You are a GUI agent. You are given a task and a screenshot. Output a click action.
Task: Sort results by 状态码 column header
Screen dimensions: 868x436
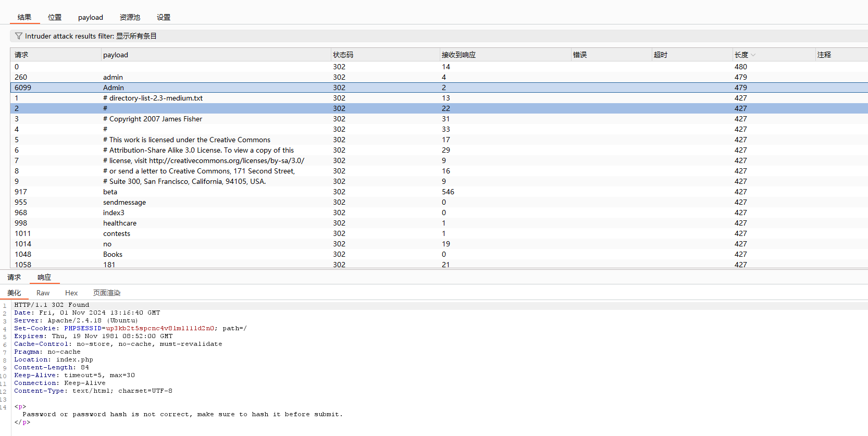343,55
